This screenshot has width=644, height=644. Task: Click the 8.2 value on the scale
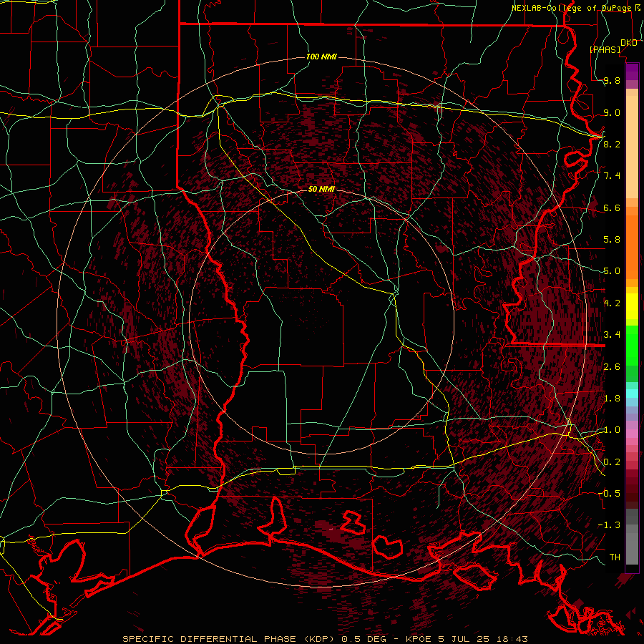point(612,144)
